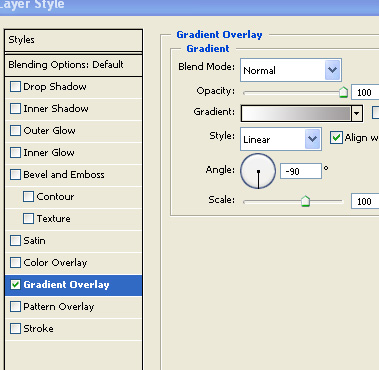Select the Styles entry in the list
Viewport: 379px width, 370px height.
tap(74, 40)
